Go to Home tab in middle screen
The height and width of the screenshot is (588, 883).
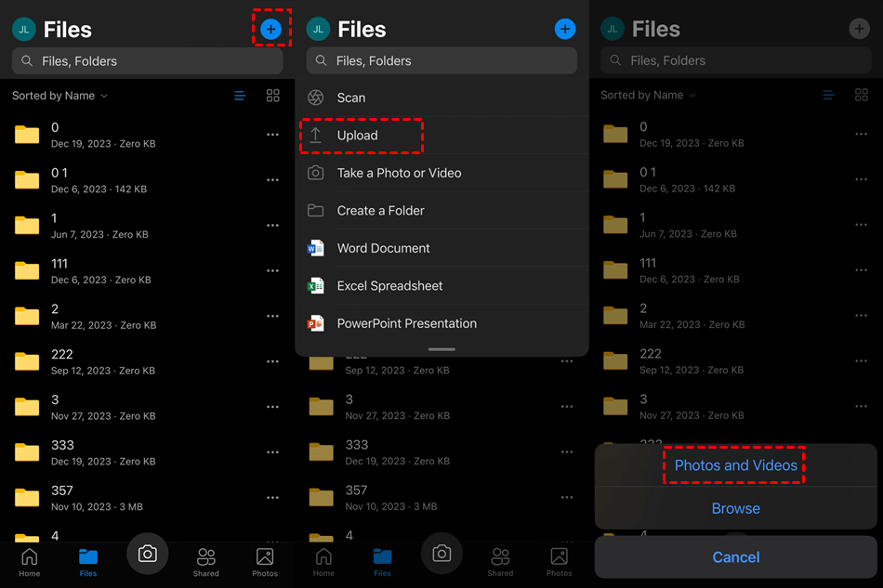(x=323, y=562)
